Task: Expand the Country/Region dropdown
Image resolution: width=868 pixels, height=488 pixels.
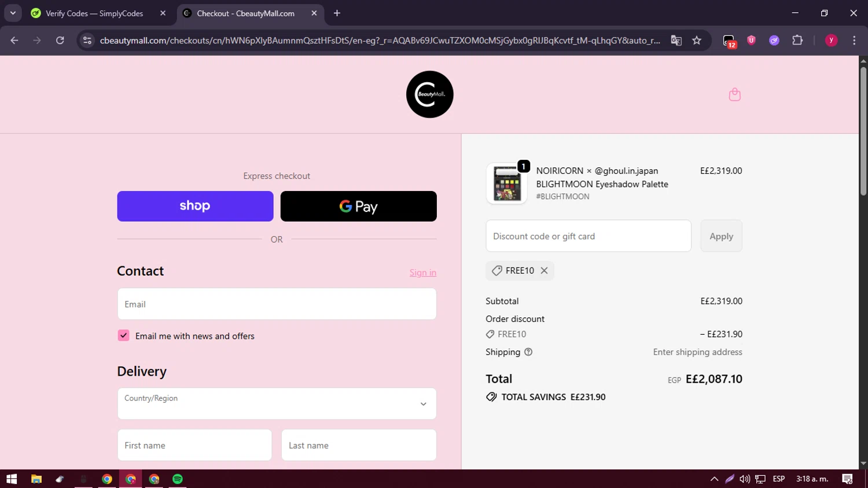Action: 277,403
